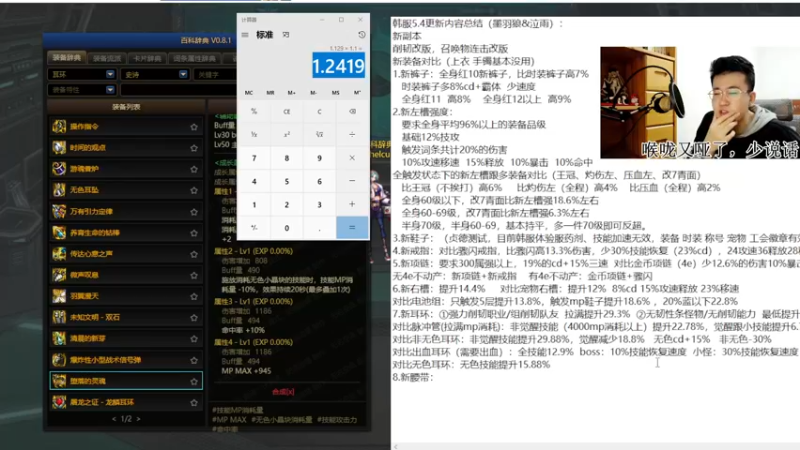The width and height of the screenshot is (800, 450).
Task: Favorite 未知文明 - 双石 with its star
Action: (194, 317)
